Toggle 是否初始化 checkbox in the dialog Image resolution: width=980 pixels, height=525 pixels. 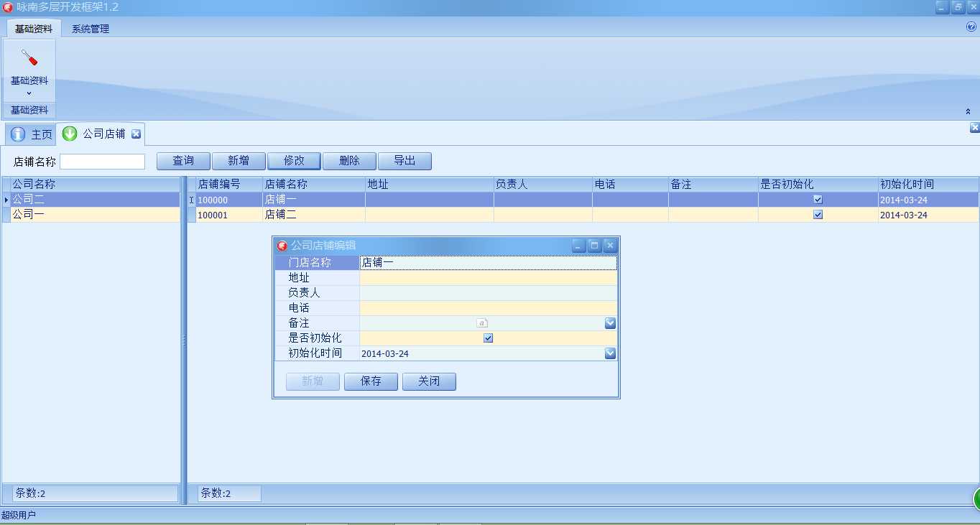489,338
